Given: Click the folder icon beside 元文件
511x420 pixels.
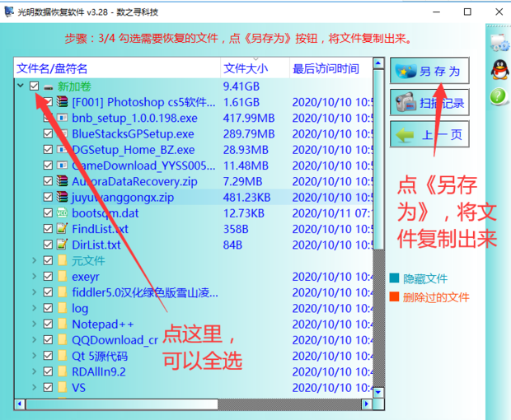Looking at the screenshot, I should [63, 260].
